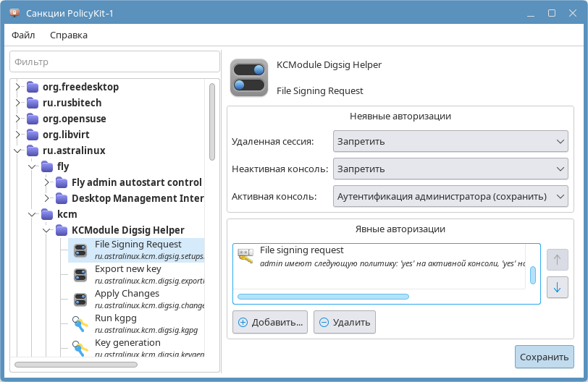Click the horizontal scrollbar in explicit authorizations
This screenshot has height=382, width=588.
coord(323,296)
